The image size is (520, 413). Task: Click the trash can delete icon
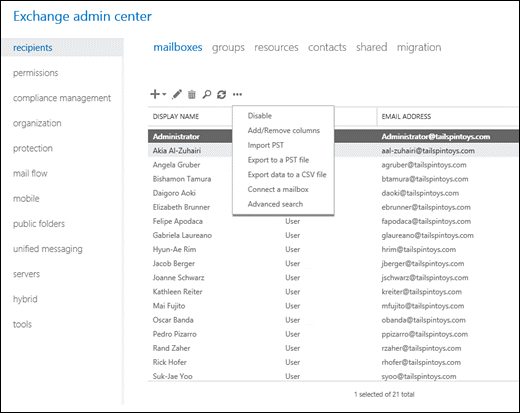(192, 94)
